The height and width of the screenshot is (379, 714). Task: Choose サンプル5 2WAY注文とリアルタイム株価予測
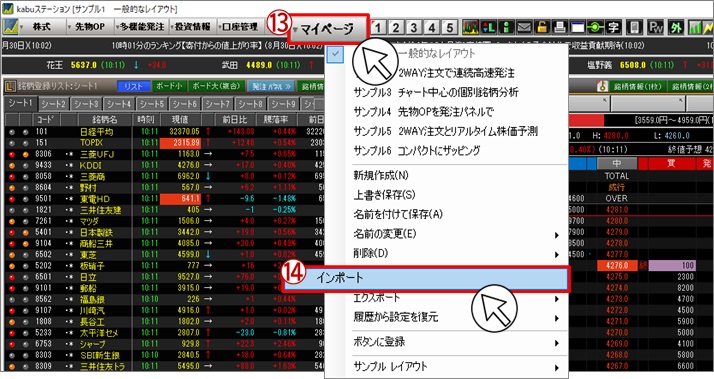tap(445, 131)
